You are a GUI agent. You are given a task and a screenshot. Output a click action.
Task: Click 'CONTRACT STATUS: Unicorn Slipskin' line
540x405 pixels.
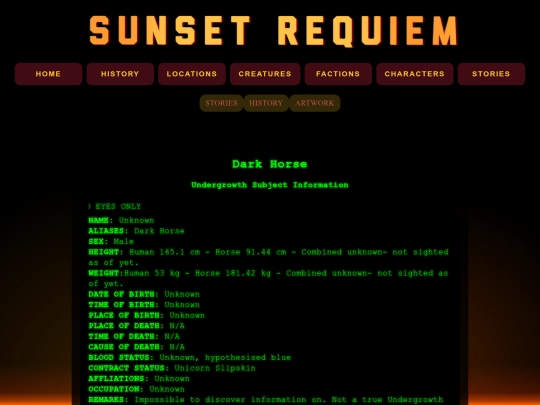172,368
